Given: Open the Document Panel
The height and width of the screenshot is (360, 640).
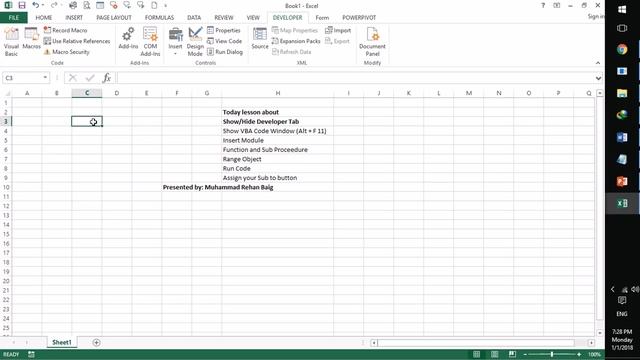Looking at the screenshot, I should pyautogui.click(x=372, y=41).
